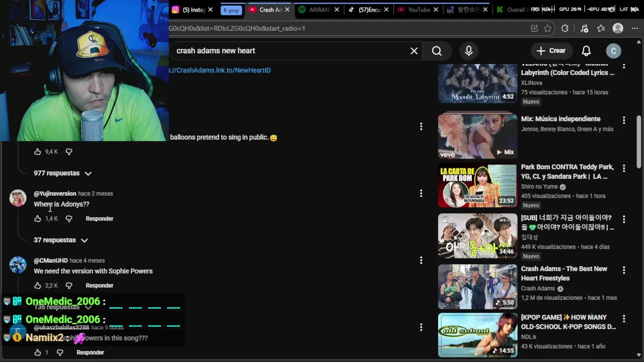Viewport: 644px width, 362px height.
Task: Reply to the comment with 1 like
Action: coord(91,352)
